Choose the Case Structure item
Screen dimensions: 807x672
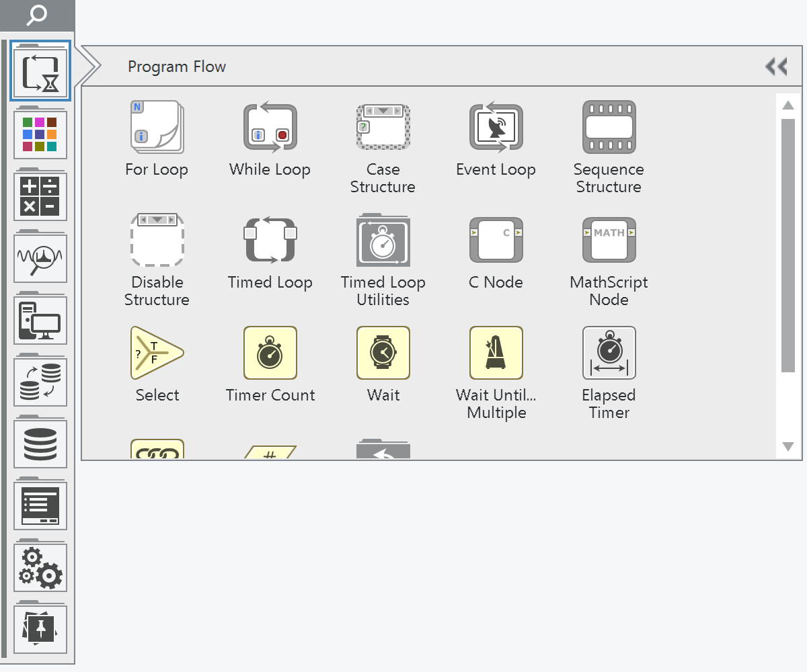383,128
